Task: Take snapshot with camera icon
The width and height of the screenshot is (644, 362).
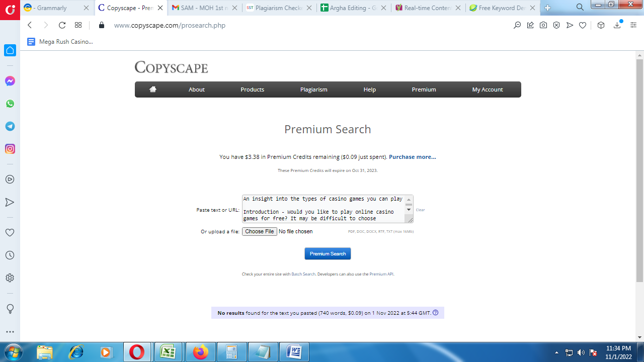Action: tap(543, 25)
